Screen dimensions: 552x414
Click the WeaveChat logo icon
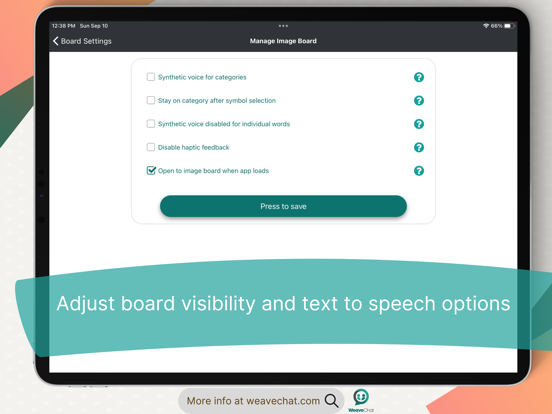tap(361, 400)
